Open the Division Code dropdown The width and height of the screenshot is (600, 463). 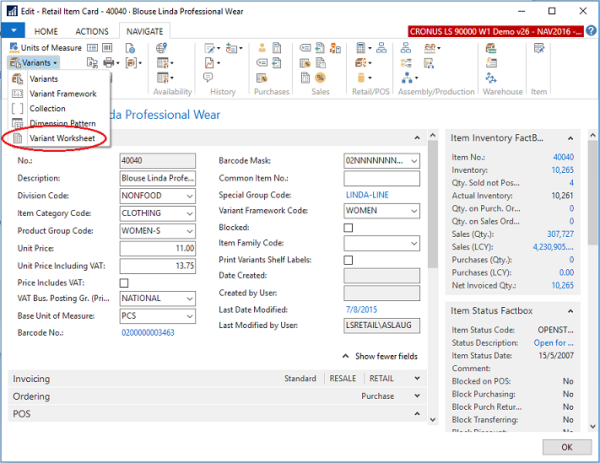tap(189, 196)
